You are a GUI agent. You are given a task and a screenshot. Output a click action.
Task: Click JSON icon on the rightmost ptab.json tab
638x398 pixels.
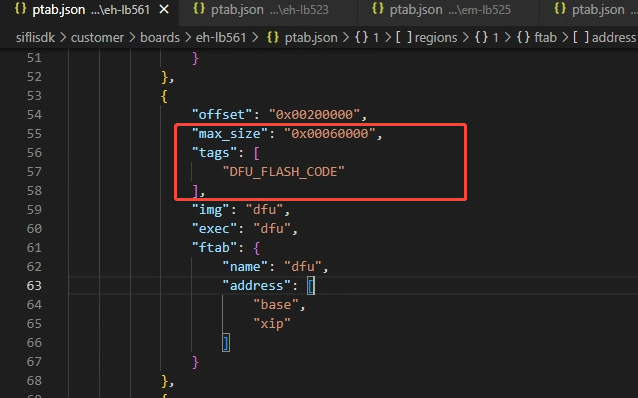(x=560, y=9)
